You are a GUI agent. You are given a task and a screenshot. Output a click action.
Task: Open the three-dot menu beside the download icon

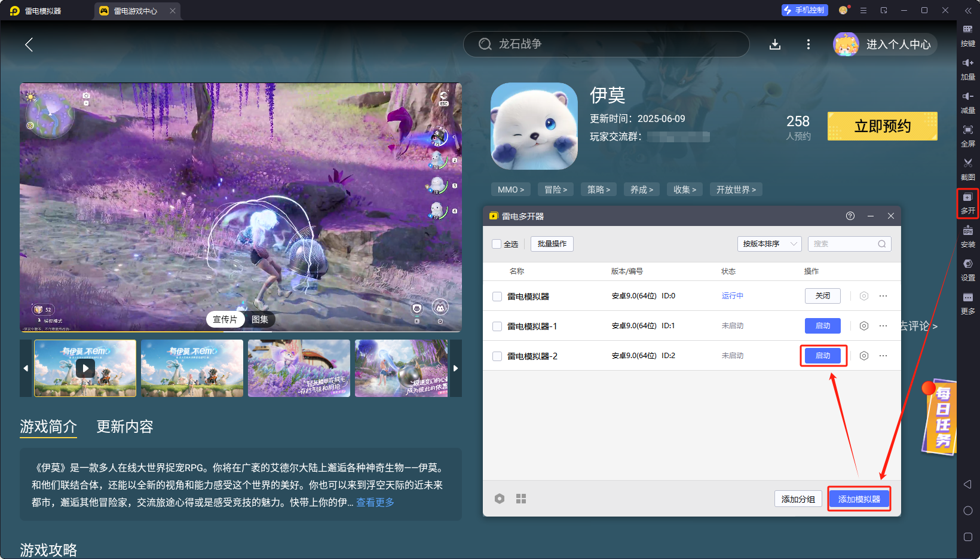point(808,44)
